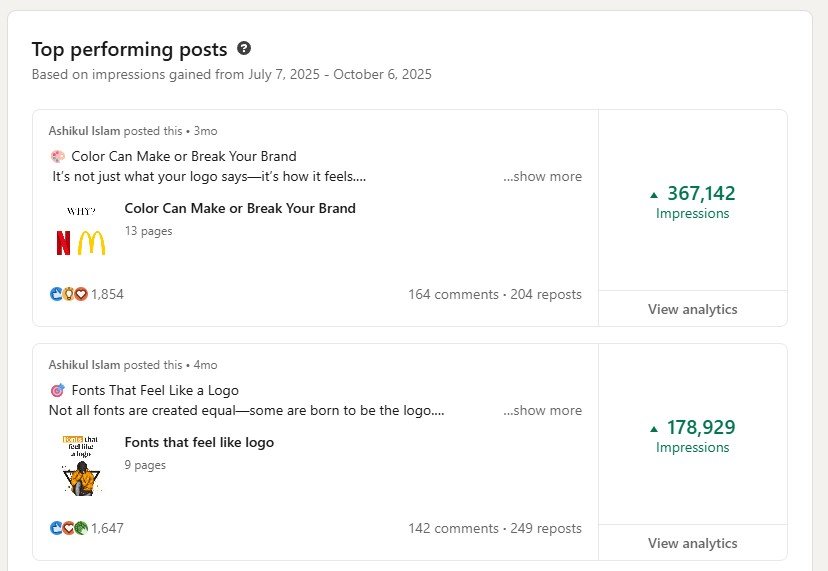Screen dimensions: 828x571
Task: Open Ashikul Islam's profile on the second post
Action: 84,365
